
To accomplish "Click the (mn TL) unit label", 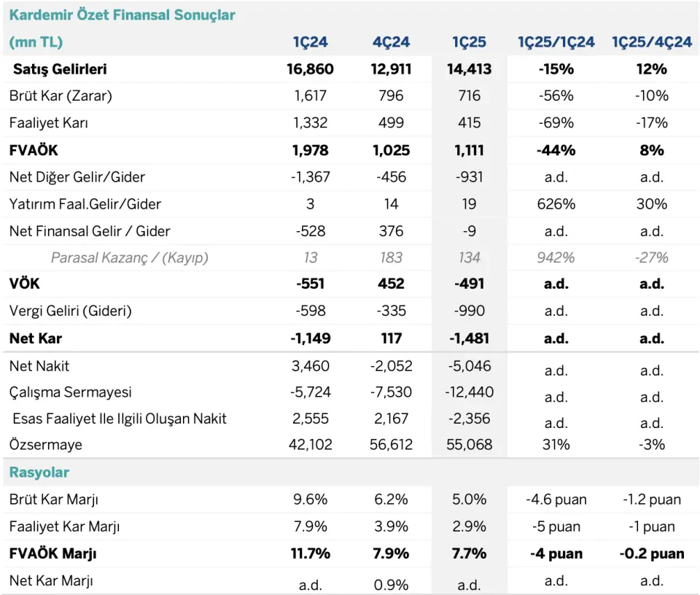I will (36, 42).
